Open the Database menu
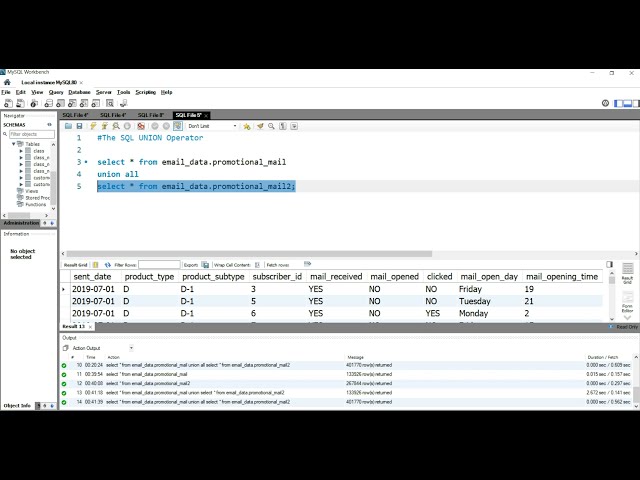 coord(79,92)
